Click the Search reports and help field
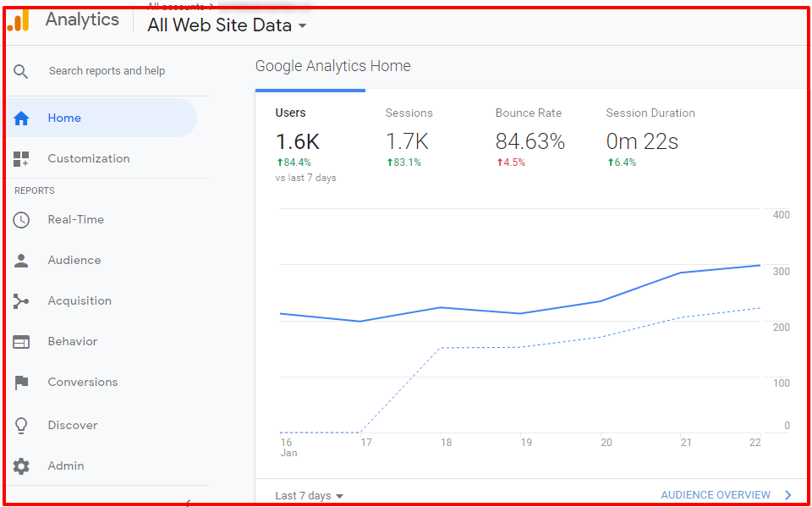This screenshot has height=507, width=812. point(107,71)
